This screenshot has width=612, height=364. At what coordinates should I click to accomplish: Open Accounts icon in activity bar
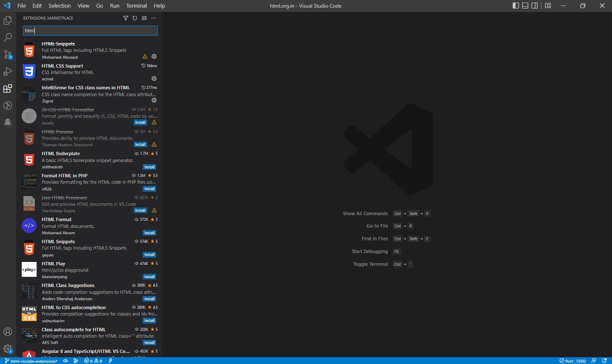tap(8, 332)
